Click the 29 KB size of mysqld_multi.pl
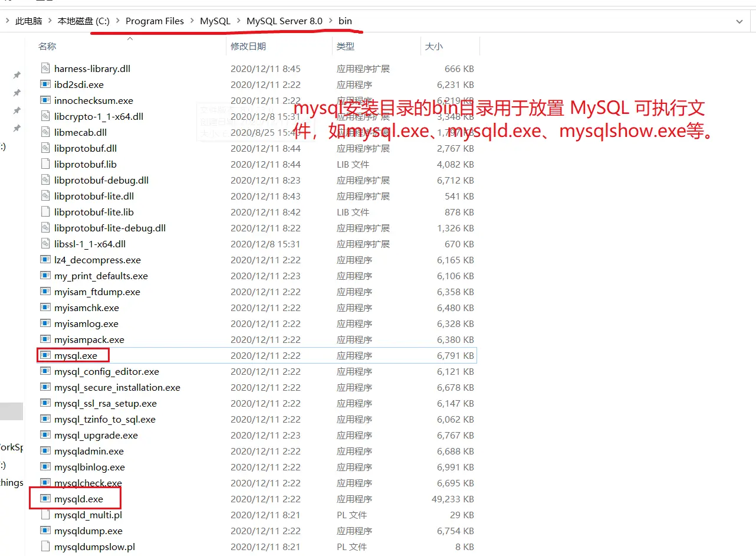Screen dimensions: 756x556 (x=462, y=515)
